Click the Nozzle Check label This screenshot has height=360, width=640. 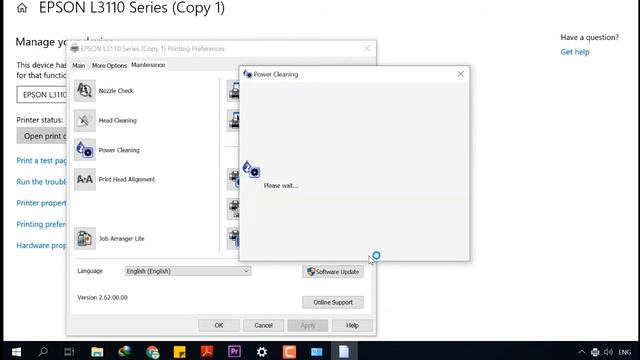pyautogui.click(x=116, y=91)
